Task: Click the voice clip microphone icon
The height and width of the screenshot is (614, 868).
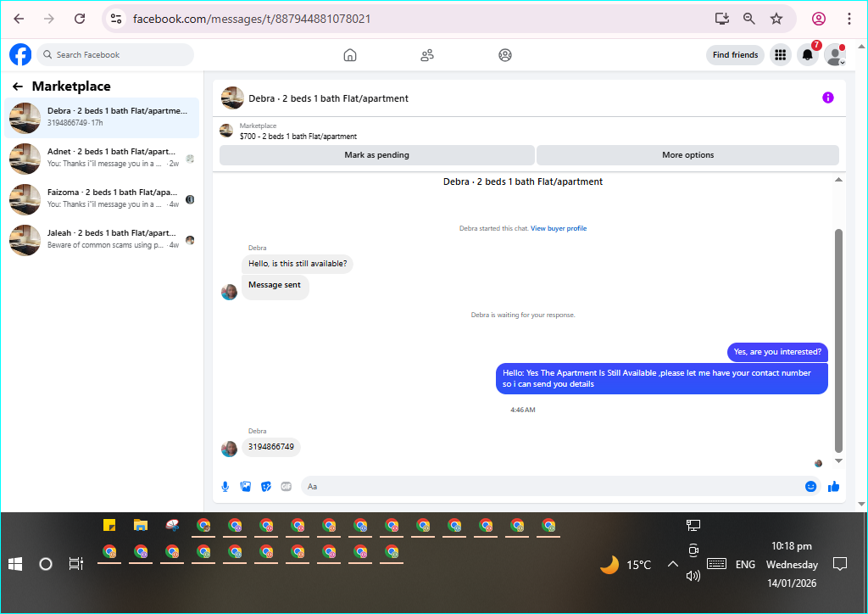Action: 225,487
